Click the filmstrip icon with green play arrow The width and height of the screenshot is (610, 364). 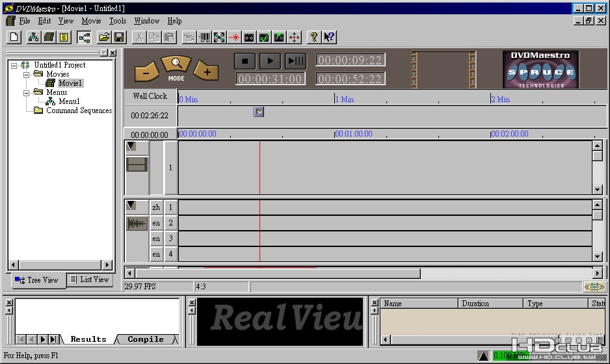click(280, 37)
